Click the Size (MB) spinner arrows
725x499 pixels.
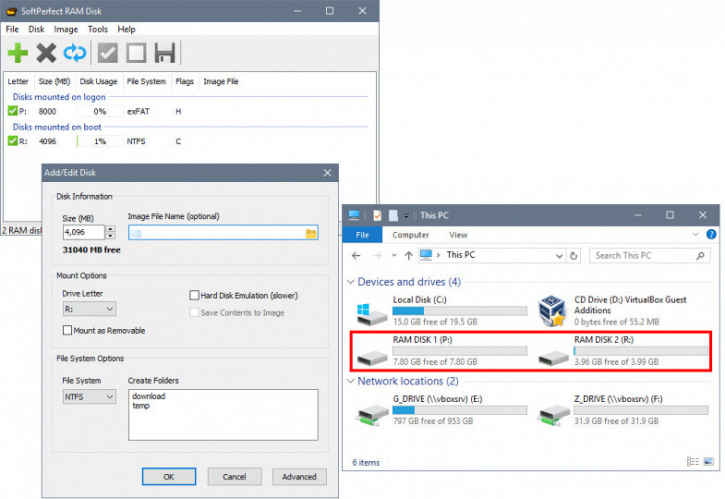[x=112, y=232]
